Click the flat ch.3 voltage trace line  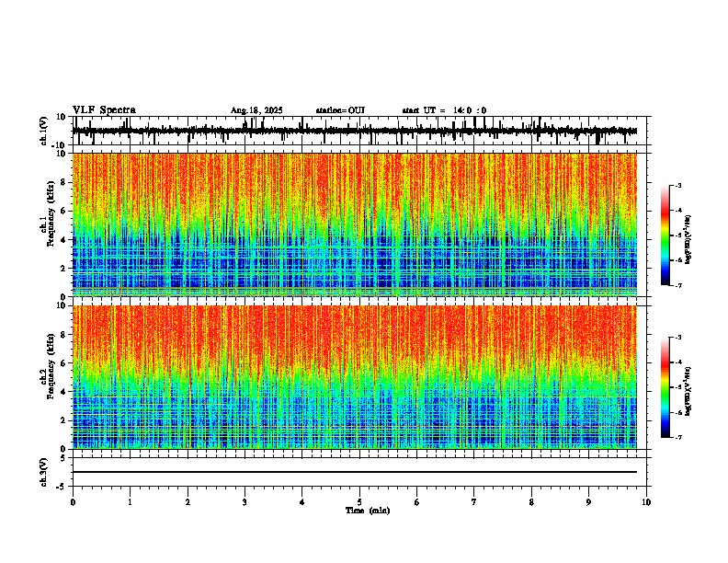point(355,472)
